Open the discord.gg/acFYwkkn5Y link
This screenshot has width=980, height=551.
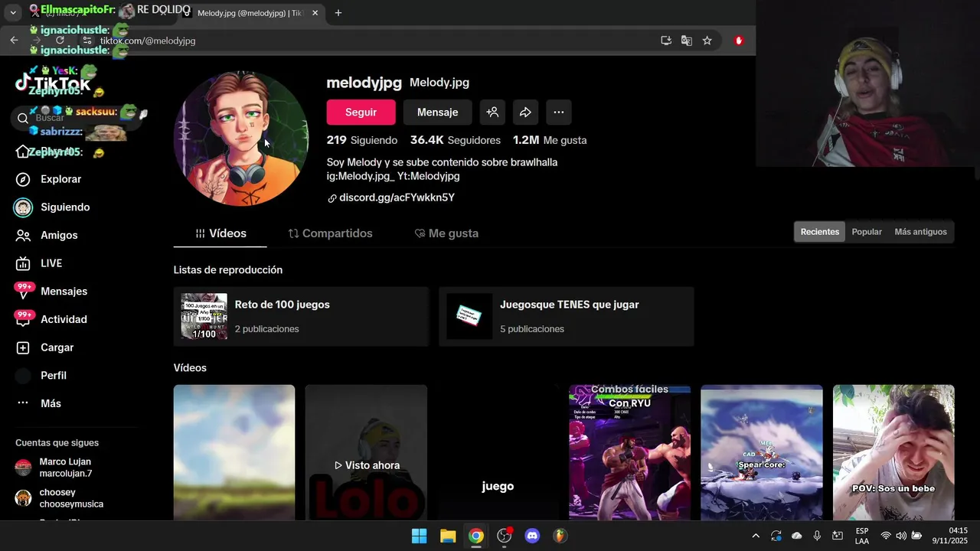coord(397,197)
